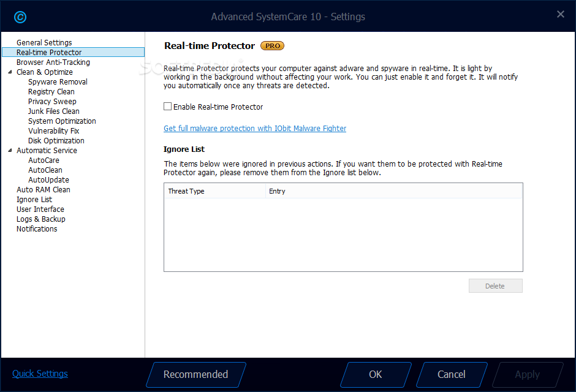Viewport: 576px width, 392px height.
Task: Click the PRO badge beside Real-time Protector
Action: [272, 46]
